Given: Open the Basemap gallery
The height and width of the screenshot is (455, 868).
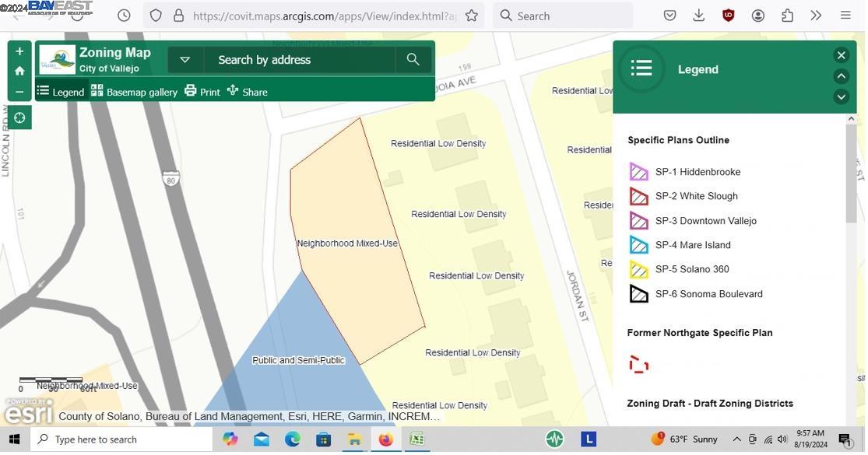Looking at the screenshot, I should click(x=134, y=92).
